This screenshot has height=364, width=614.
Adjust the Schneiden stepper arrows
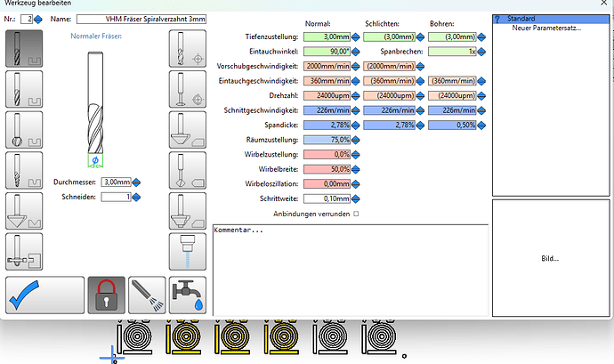click(x=136, y=197)
